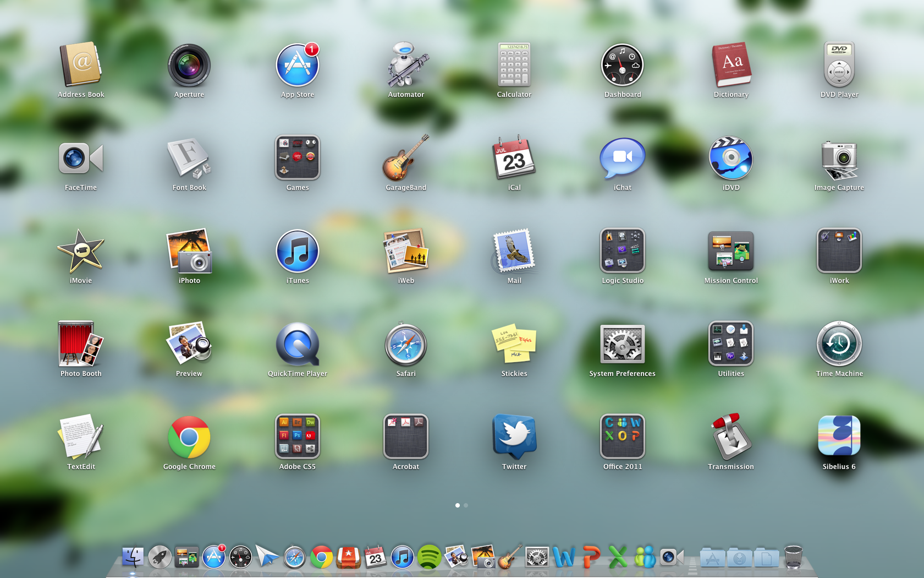Open the Stickies app
The height and width of the screenshot is (578, 924).
pyautogui.click(x=514, y=344)
